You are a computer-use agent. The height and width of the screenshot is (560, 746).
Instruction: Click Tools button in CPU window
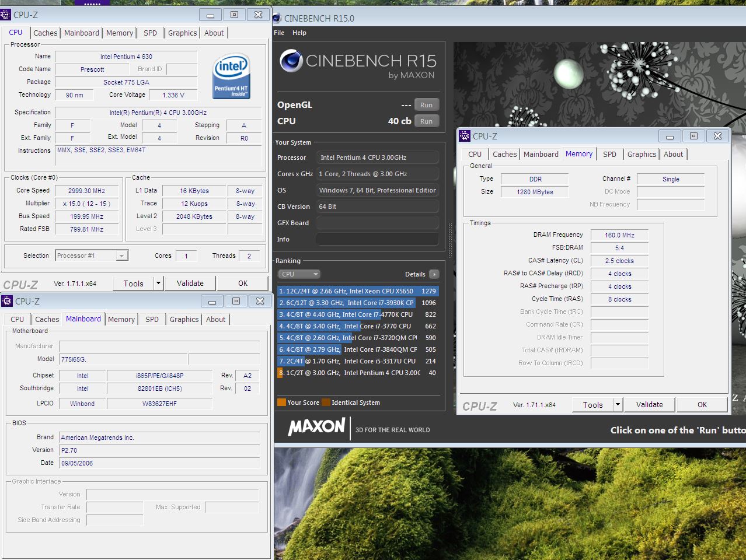click(133, 283)
